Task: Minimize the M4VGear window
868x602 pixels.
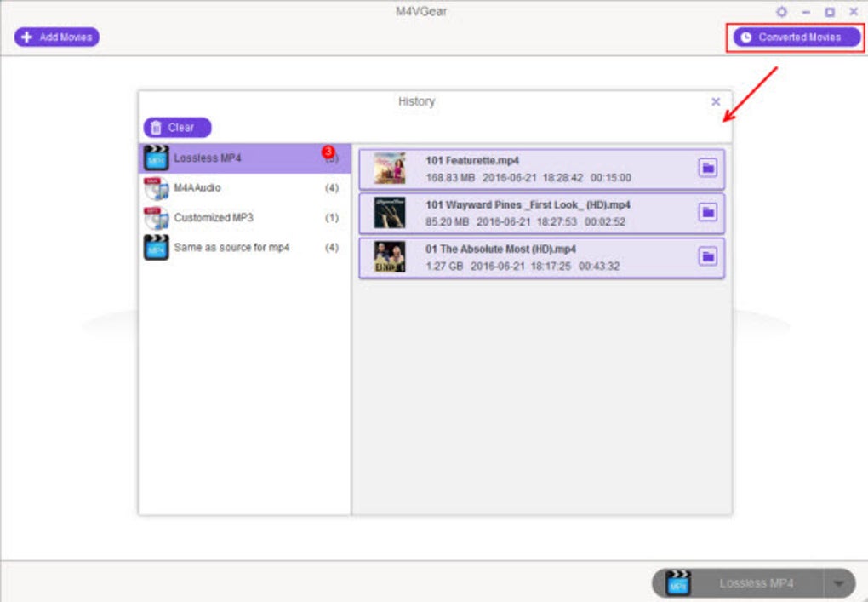Action: click(x=806, y=12)
